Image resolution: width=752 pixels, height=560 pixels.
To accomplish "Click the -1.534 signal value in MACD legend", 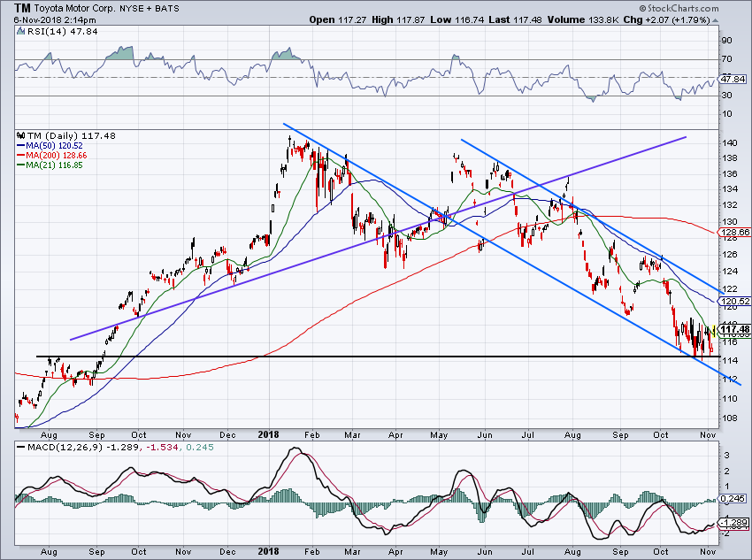I will 161,448.
